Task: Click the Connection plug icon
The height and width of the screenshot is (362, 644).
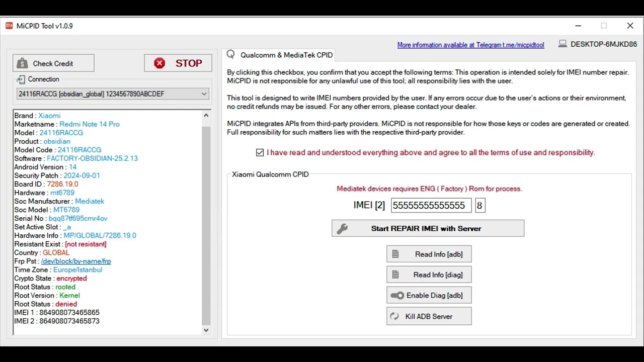Action: tap(21, 79)
